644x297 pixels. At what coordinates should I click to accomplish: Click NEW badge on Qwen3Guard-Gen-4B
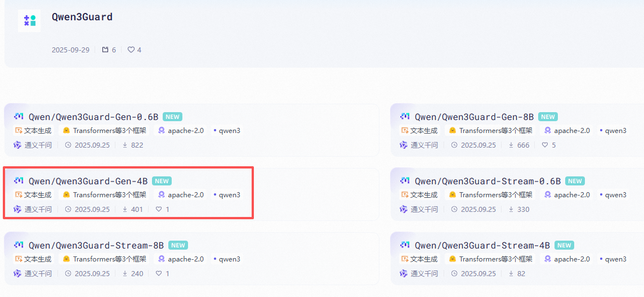[162, 181]
